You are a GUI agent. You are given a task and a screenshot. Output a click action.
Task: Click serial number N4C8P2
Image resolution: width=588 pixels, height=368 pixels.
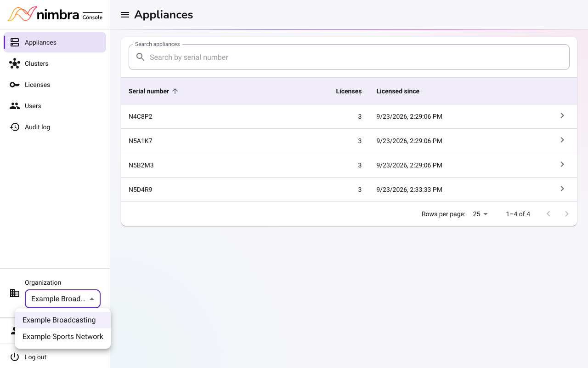(x=141, y=116)
